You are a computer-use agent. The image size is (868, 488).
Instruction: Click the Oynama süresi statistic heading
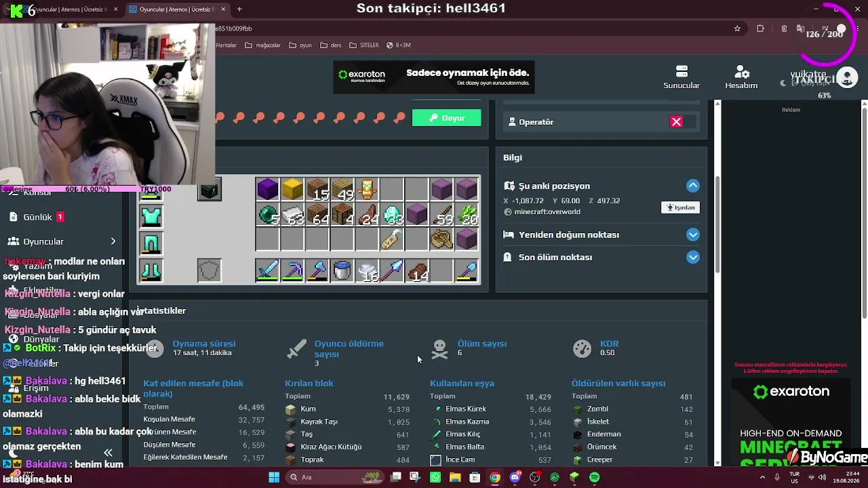[204, 344]
